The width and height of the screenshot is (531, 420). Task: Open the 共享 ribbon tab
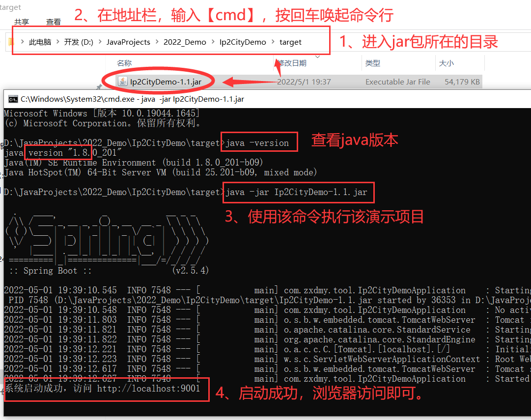(x=22, y=22)
